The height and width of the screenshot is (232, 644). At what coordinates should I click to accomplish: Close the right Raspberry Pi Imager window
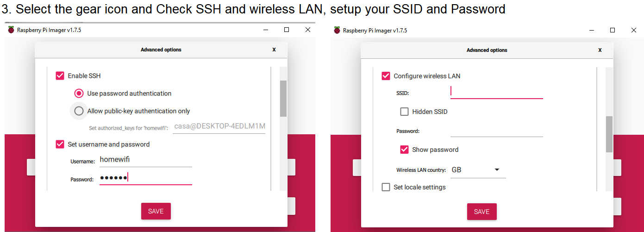coord(634,30)
